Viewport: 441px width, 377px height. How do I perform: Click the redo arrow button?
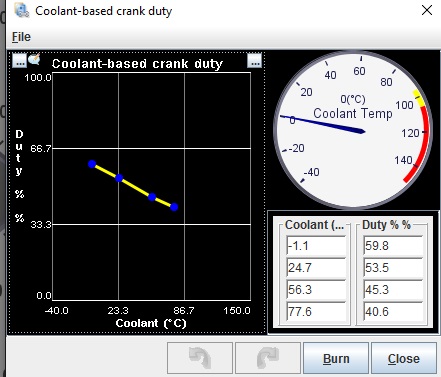pyautogui.click(x=268, y=358)
